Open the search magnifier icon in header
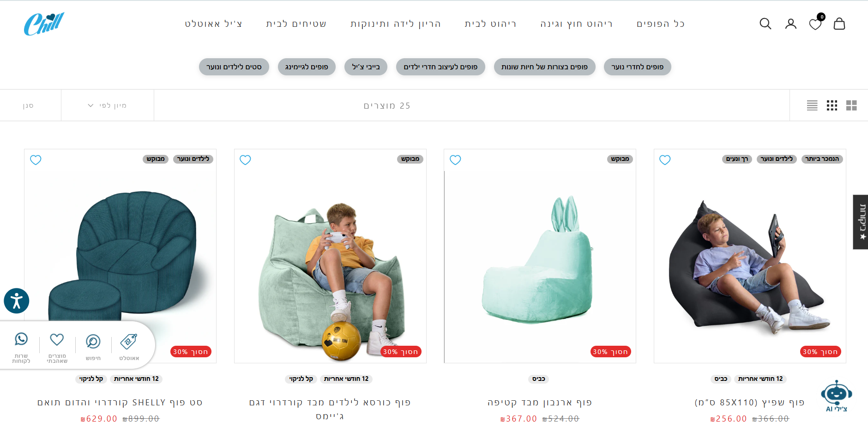The width and height of the screenshot is (868, 422). 766,24
